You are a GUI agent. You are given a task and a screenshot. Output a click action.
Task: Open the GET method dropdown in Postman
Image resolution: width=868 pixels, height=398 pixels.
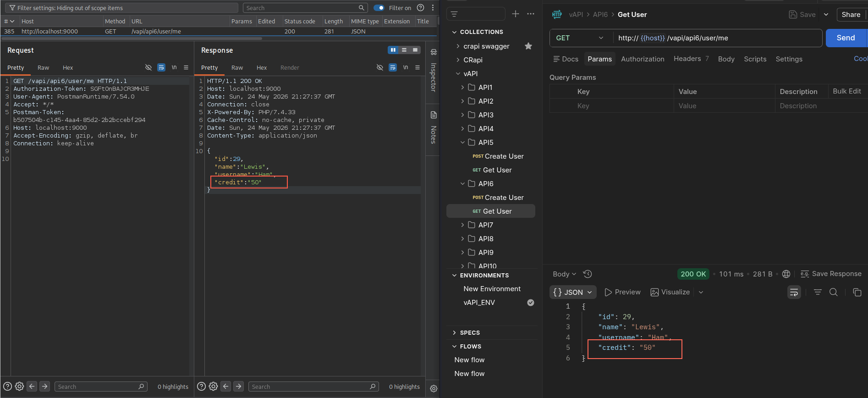tap(579, 38)
